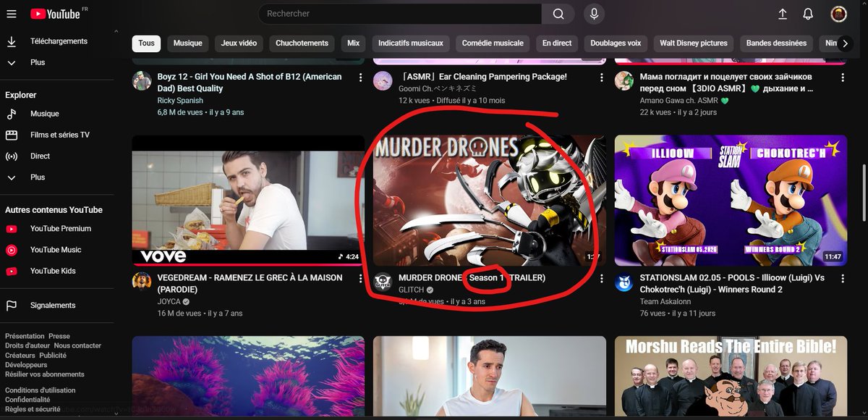Image resolution: width=868 pixels, height=420 pixels.
Task: Select the Bandes dessinées chip
Action: click(777, 43)
